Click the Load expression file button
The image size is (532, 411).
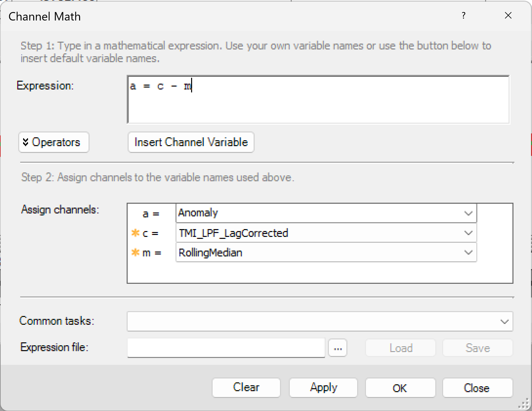(x=400, y=348)
